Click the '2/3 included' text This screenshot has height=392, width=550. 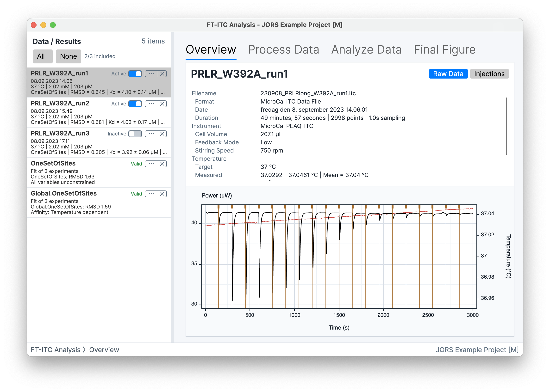100,56
